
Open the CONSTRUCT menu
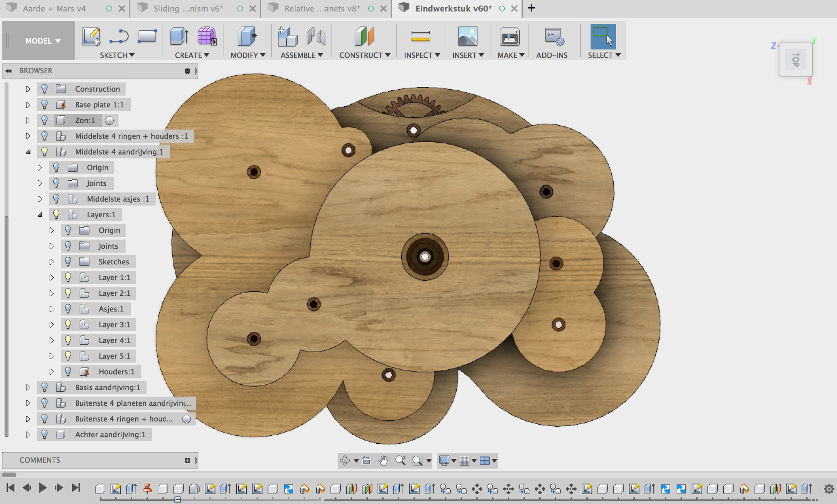point(364,55)
